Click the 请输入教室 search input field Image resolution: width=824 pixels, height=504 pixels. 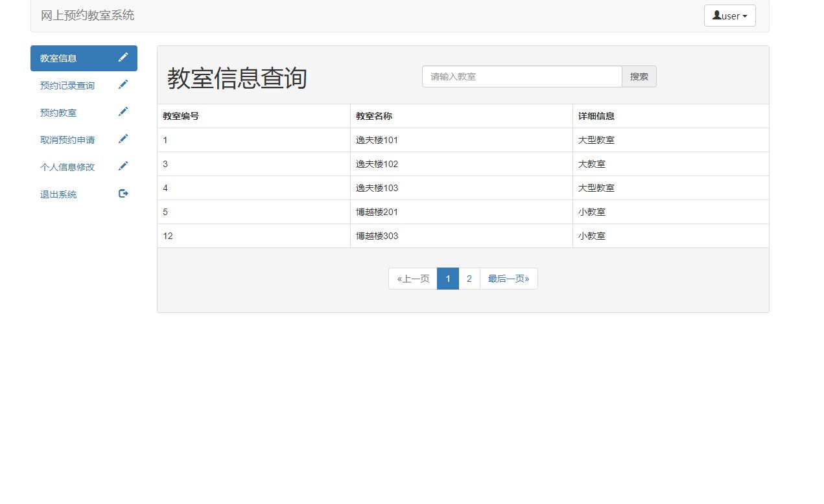[x=521, y=76]
